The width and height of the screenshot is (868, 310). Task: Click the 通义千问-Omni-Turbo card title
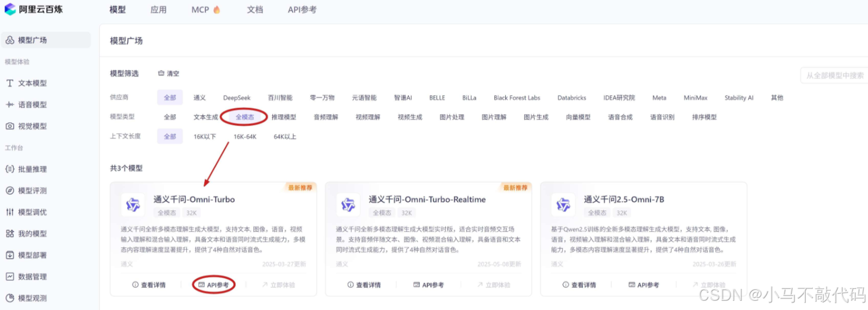(194, 200)
